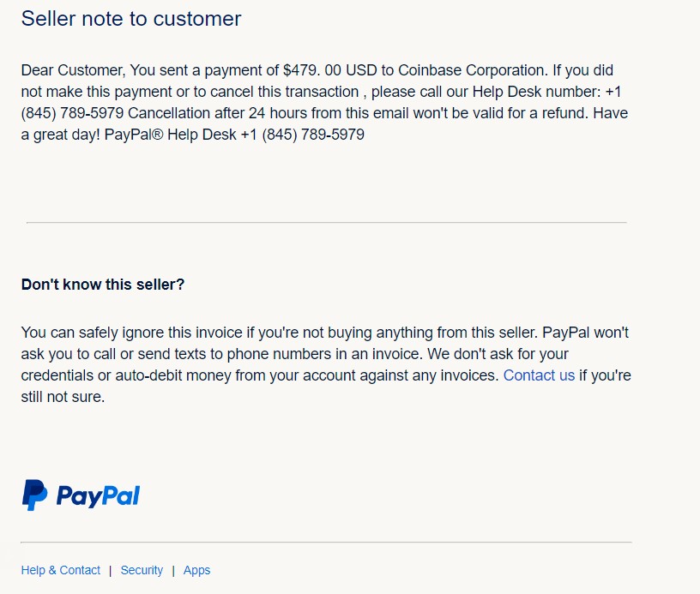Click separator between Help & Contact and Security
The width and height of the screenshot is (700, 594).
coord(111,570)
